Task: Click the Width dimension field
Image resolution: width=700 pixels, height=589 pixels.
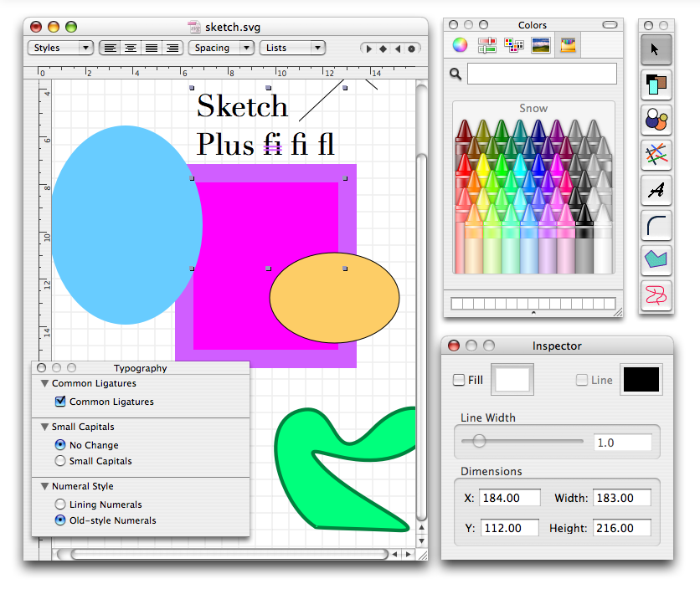Action: click(x=622, y=498)
